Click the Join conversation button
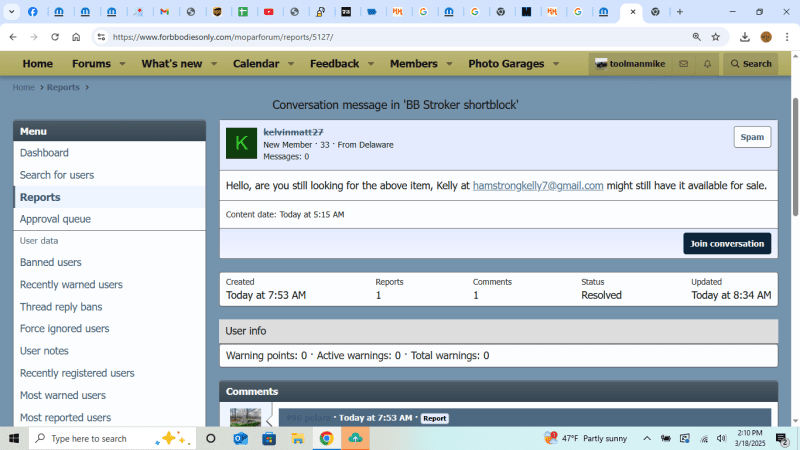The image size is (800, 450). (727, 243)
